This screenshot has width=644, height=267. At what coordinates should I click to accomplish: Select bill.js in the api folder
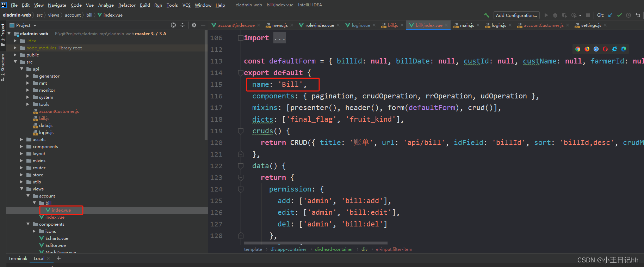pos(44,118)
